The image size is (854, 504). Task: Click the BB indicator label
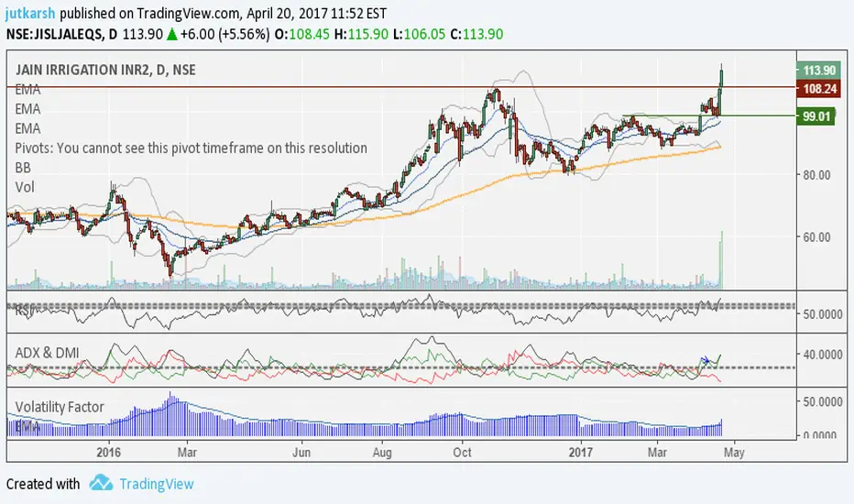pos(23,168)
